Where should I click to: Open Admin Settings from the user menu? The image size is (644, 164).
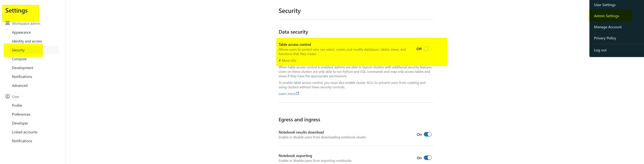606,16
